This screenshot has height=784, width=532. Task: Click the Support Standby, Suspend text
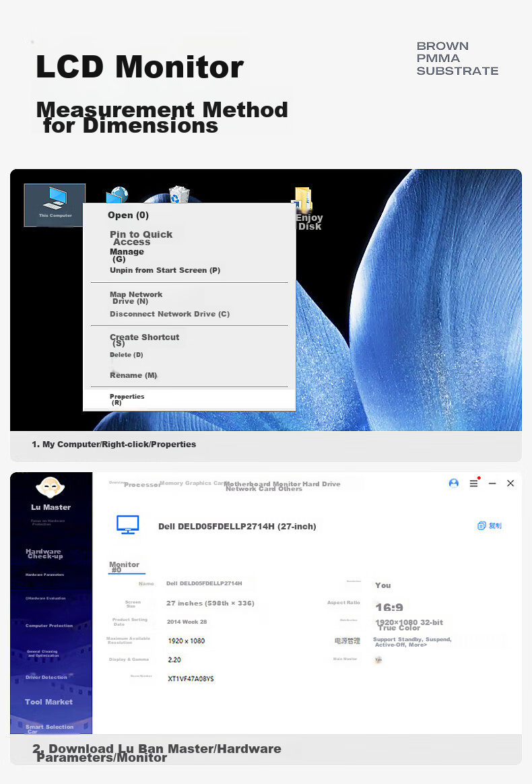(x=412, y=642)
